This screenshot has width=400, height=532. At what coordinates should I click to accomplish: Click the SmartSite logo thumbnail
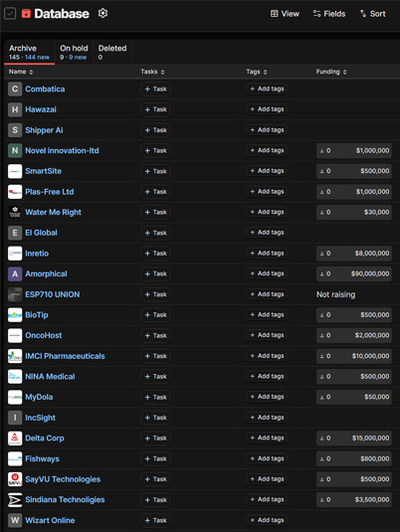[x=15, y=171]
